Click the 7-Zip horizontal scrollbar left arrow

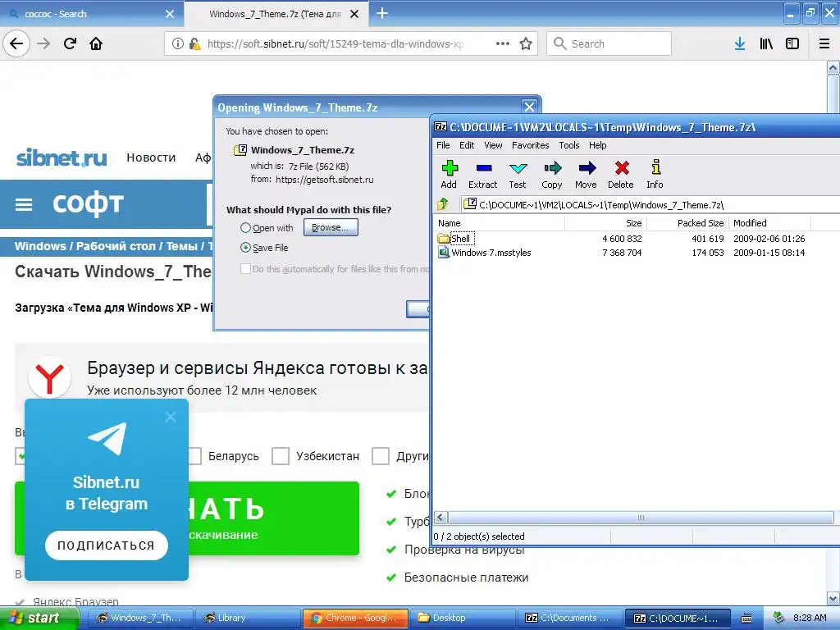pos(441,517)
